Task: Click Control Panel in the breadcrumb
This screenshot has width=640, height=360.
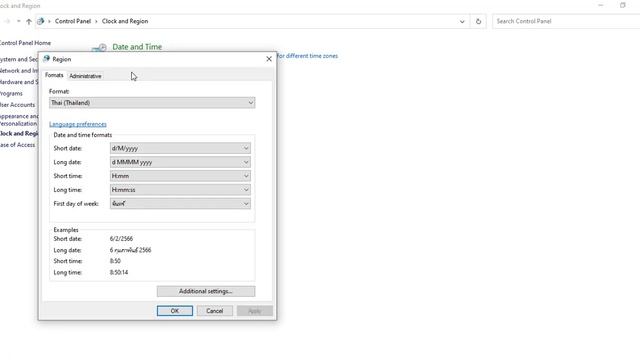Action: [x=73, y=21]
